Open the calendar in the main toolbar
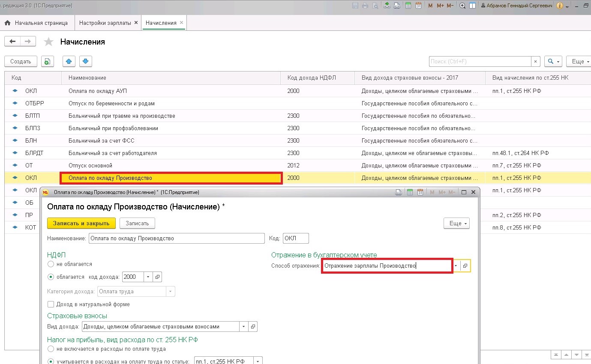Image resolution: width=591 pixels, height=364 pixels. [419, 6]
